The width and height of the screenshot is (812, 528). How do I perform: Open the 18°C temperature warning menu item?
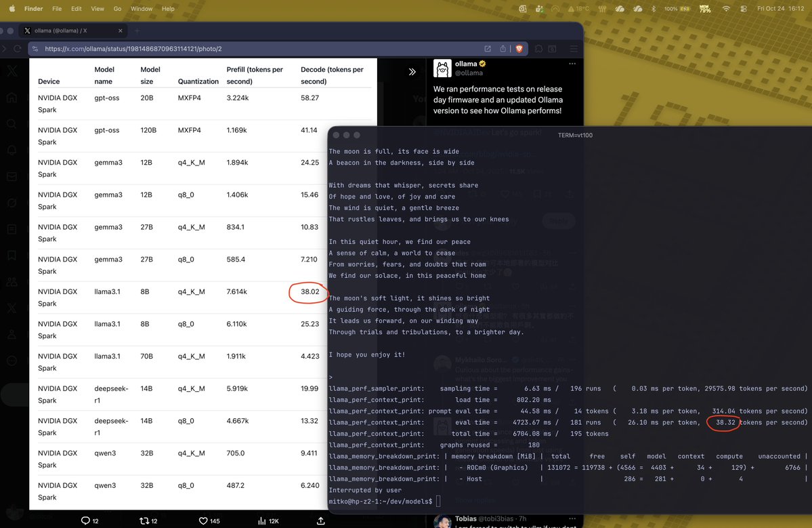(x=579, y=9)
